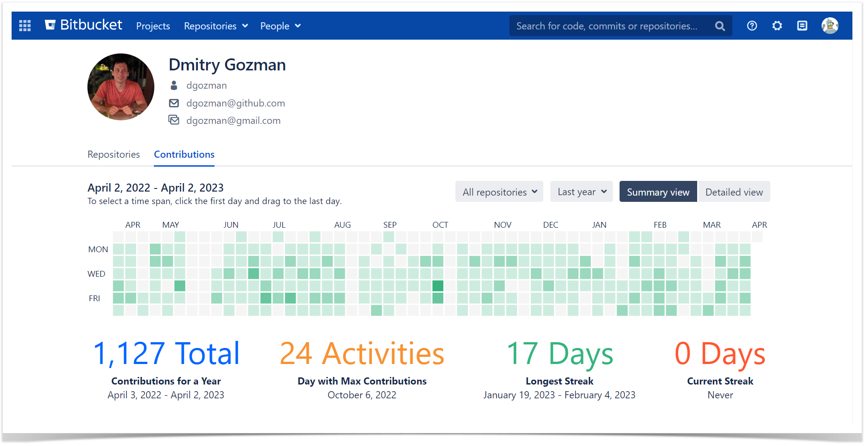This screenshot has width=868, height=446.
Task: Expand the Repositories menu in header
Action: tap(216, 26)
